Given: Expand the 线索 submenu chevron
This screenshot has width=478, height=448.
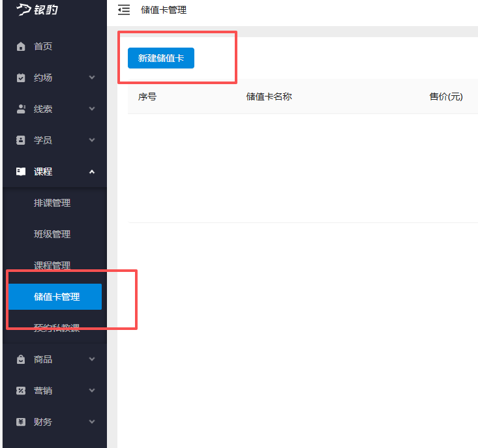Looking at the screenshot, I should [92, 109].
